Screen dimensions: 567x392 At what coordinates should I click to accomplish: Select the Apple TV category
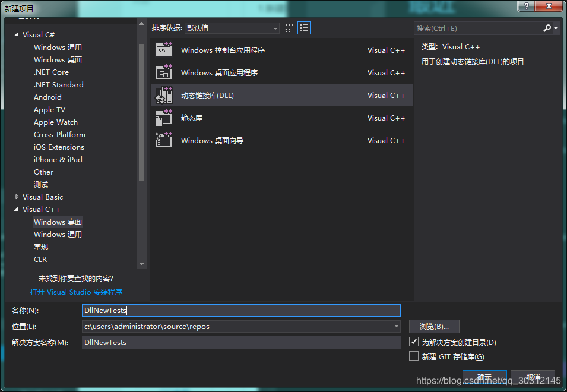pos(49,109)
